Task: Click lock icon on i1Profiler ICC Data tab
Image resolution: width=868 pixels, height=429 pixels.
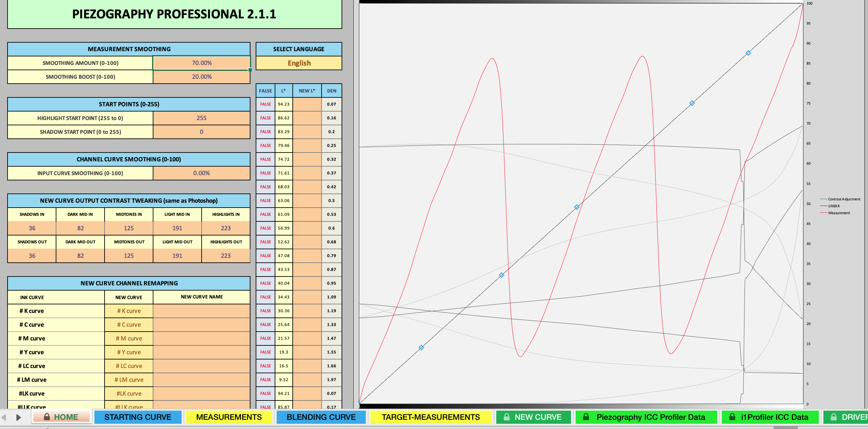Action: click(732, 417)
